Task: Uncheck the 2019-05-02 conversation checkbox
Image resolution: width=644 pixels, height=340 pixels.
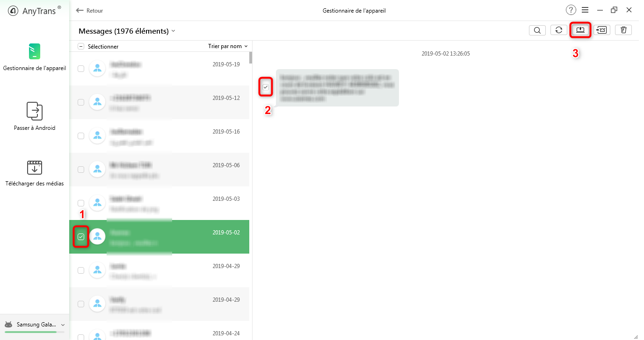Action: coord(81,237)
